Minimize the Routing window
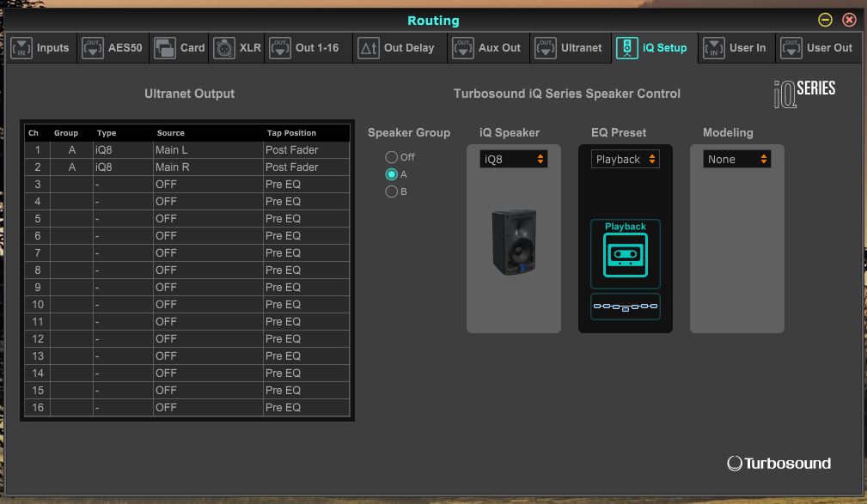This screenshot has height=504, width=867. tap(825, 21)
